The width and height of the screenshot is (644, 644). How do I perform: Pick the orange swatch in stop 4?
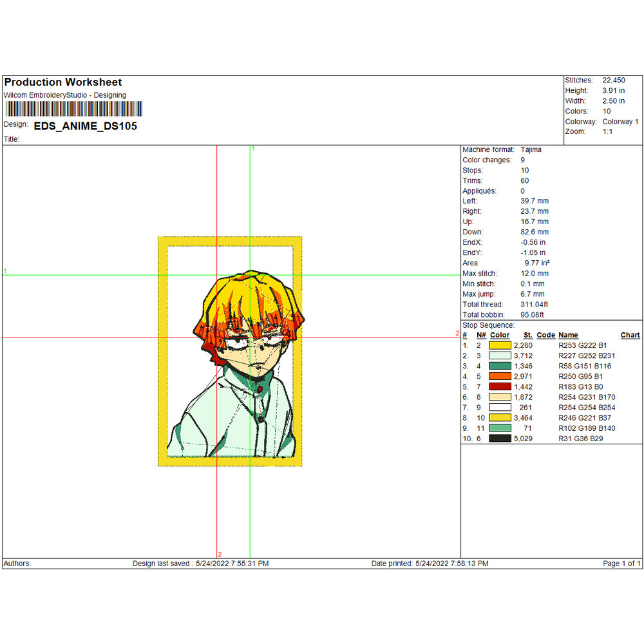tap(500, 377)
